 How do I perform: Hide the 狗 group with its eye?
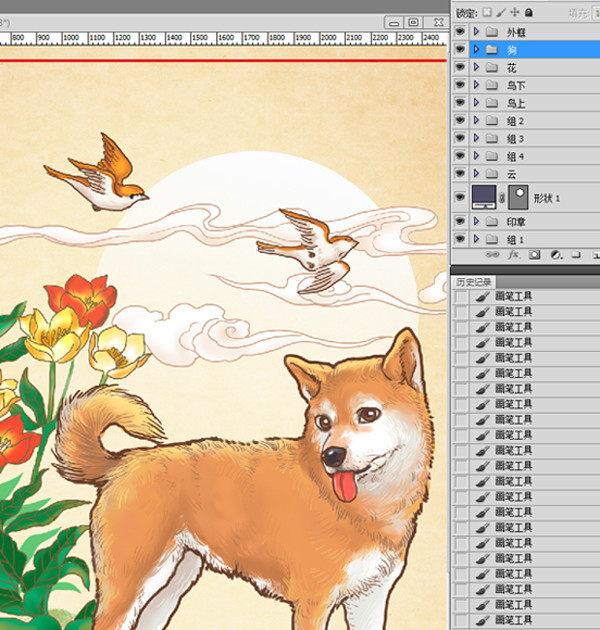[460, 49]
